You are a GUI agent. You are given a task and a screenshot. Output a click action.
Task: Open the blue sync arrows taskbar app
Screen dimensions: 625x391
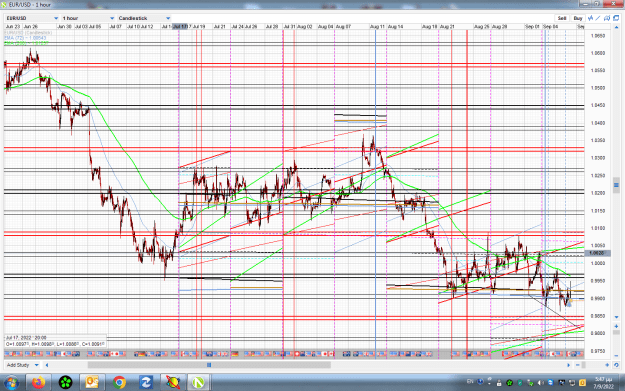(146, 383)
